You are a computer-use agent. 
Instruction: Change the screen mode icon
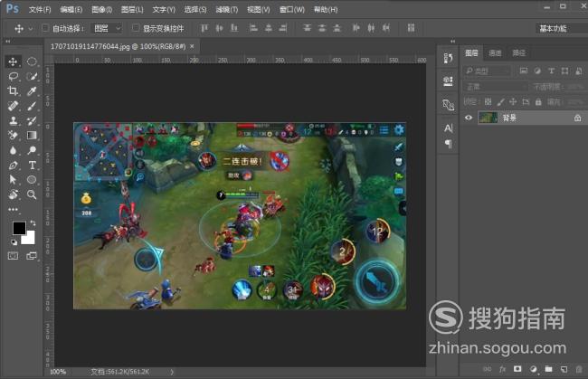coord(32,256)
